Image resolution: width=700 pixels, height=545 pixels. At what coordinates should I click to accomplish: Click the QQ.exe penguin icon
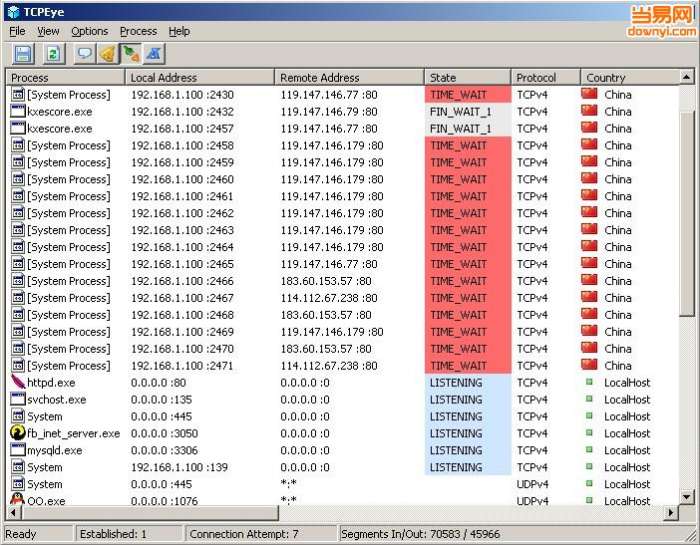(x=18, y=499)
